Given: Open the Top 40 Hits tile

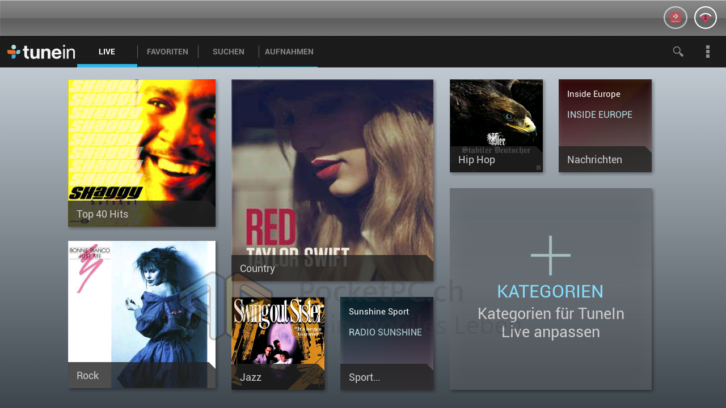Looking at the screenshot, I should (x=142, y=153).
